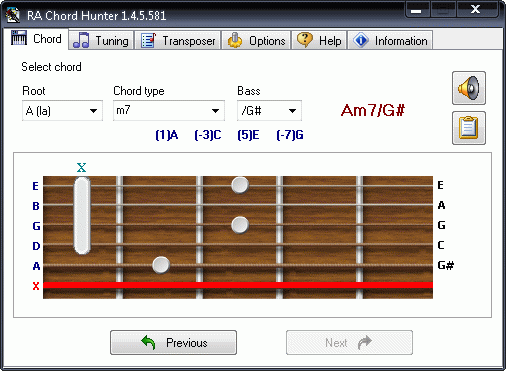Click the teal X marker above the fretboard
Screen dimensions: 506x371
[81, 167]
